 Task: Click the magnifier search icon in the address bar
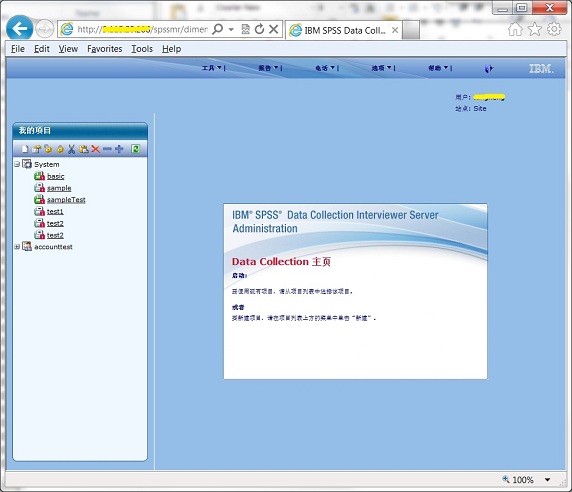click(218, 29)
